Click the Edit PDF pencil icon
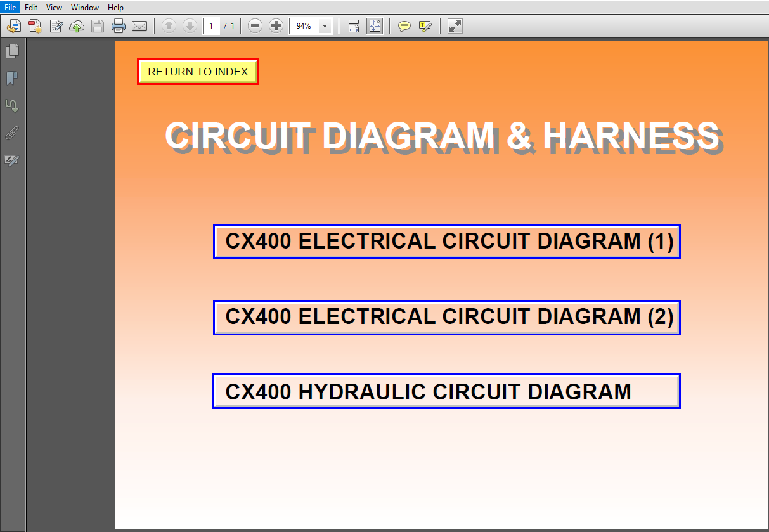This screenshot has height=532, width=769. (x=56, y=26)
